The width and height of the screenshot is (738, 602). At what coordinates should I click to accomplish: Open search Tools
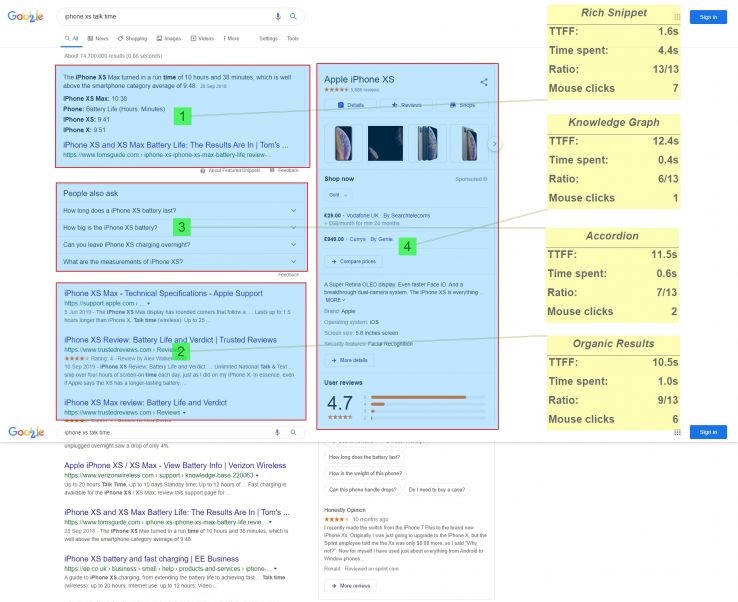(293, 39)
